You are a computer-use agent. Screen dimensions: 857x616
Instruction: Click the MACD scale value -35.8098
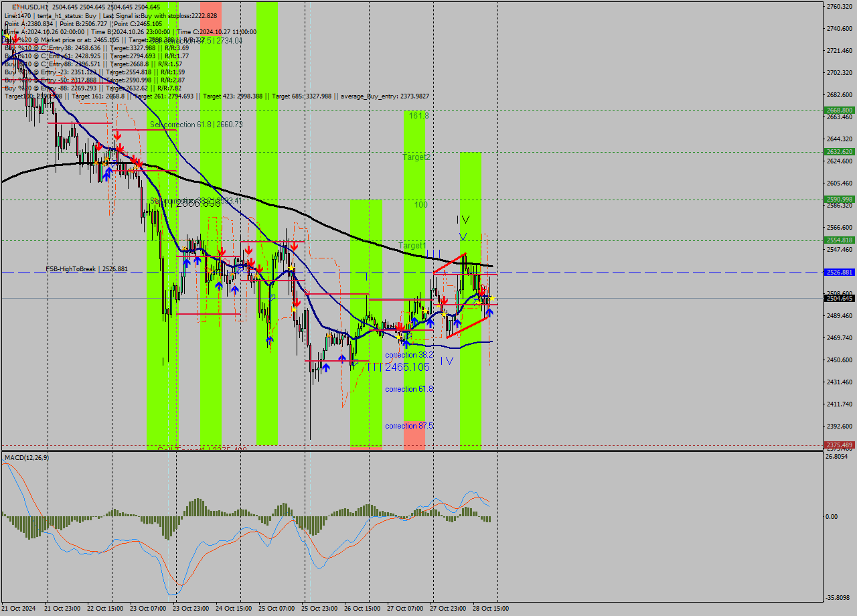[x=839, y=598]
